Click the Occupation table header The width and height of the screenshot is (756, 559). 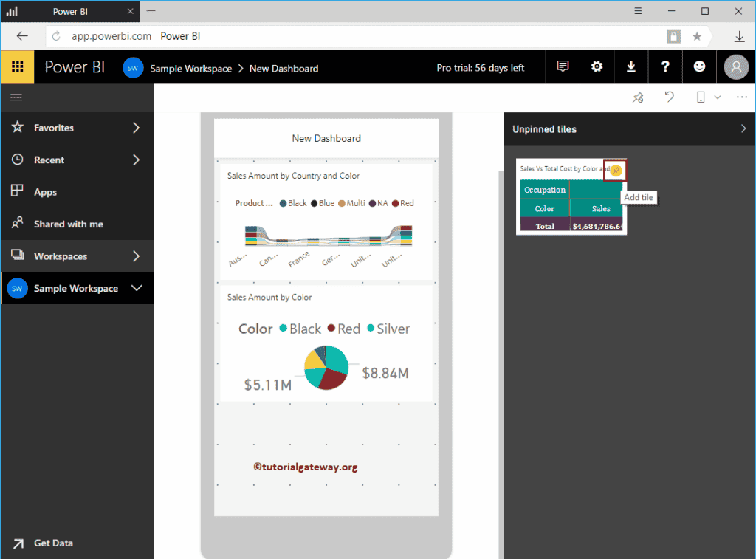(545, 190)
